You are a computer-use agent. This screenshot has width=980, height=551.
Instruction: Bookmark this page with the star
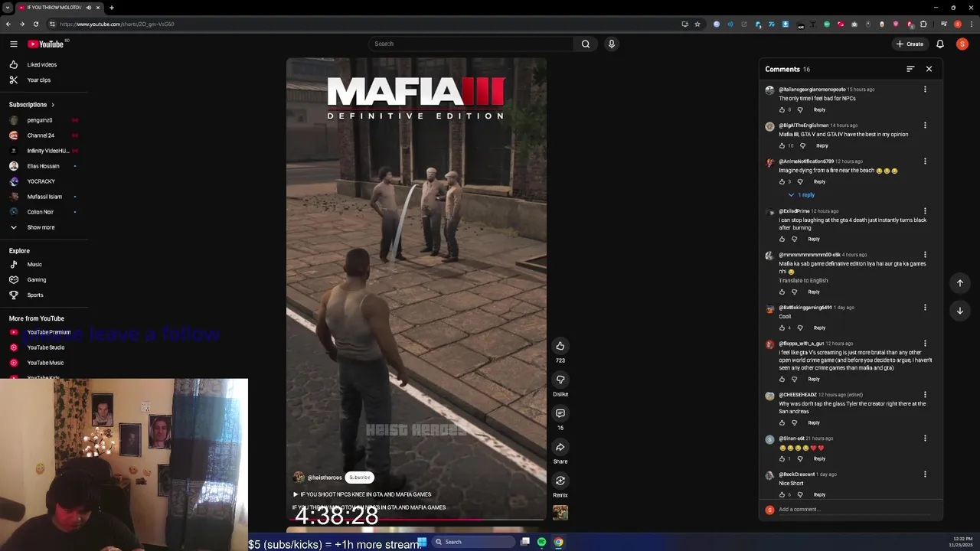[x=697, y=24]
